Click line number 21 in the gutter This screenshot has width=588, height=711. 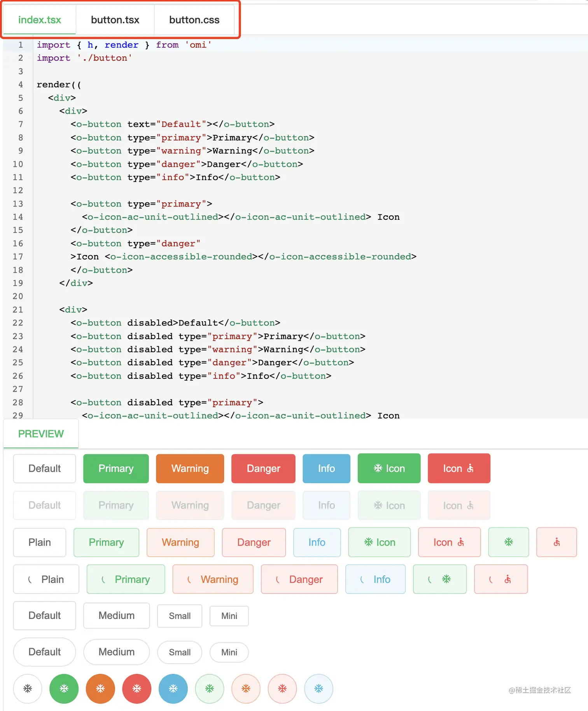click(18, 310)
